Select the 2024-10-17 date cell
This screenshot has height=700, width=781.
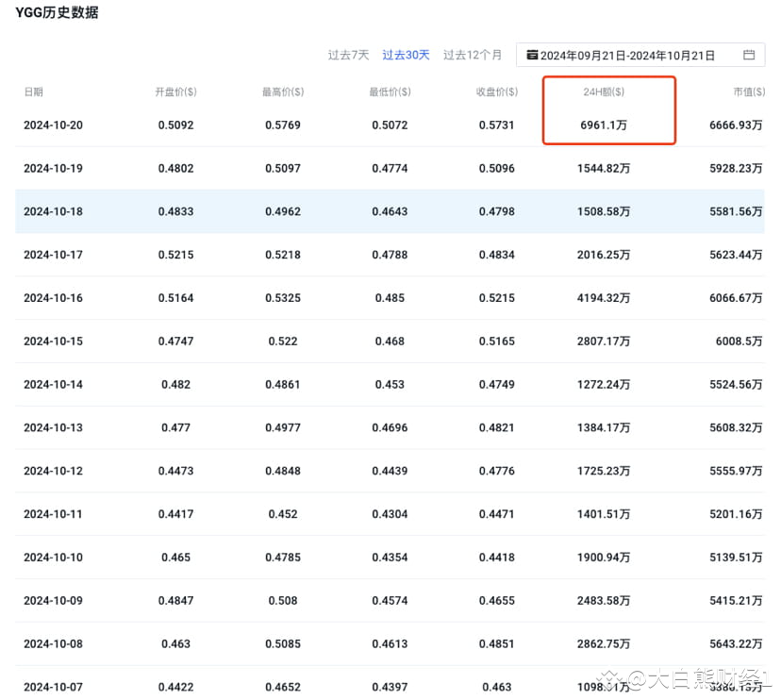tap(54, 255)
